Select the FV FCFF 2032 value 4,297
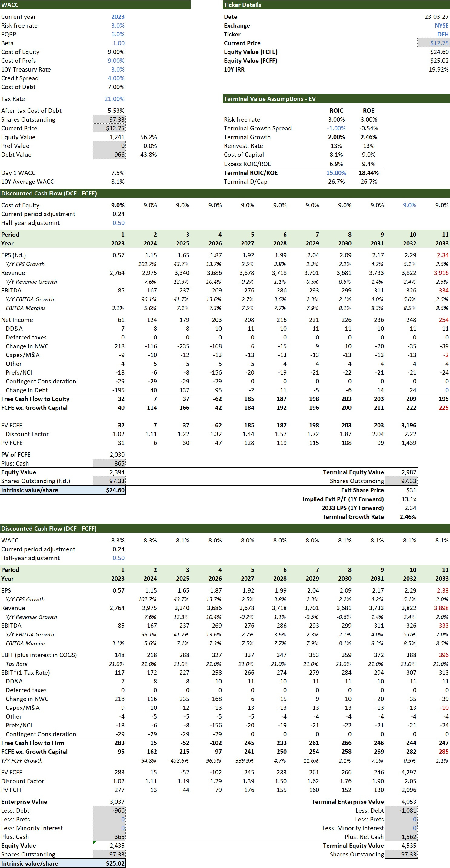 pyautogui.click(x=408, y=772)
